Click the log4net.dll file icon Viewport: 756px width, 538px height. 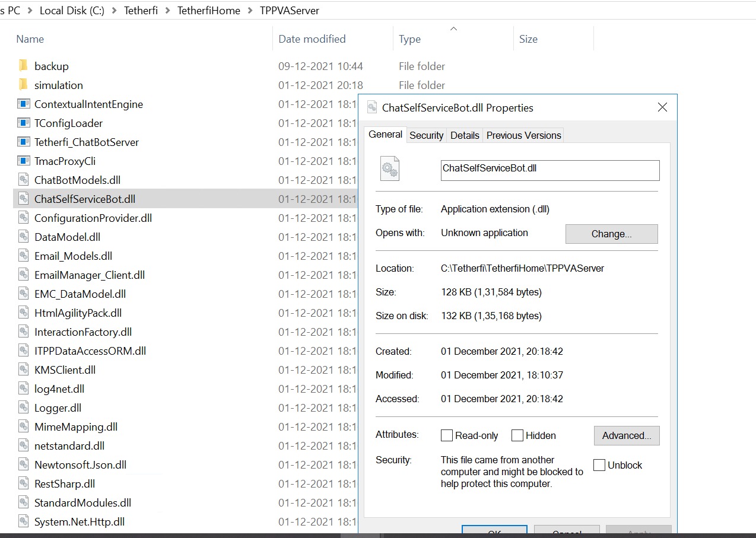click(x=22, y=389)
